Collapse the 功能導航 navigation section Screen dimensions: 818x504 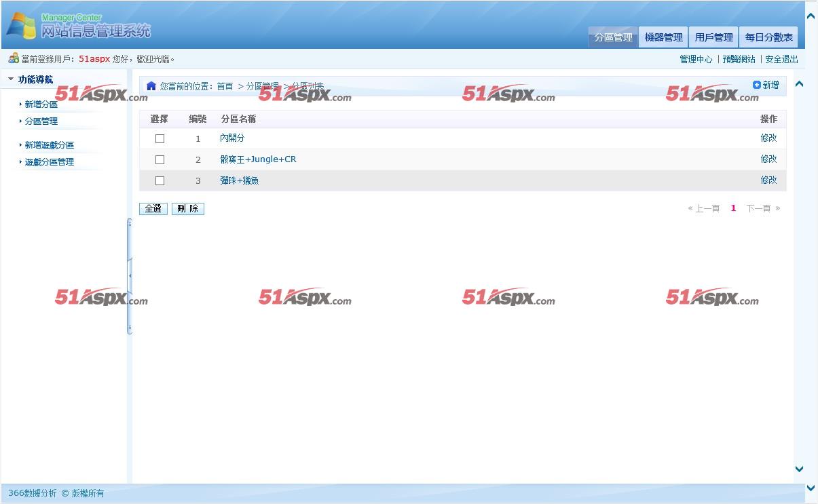point(11,79)
